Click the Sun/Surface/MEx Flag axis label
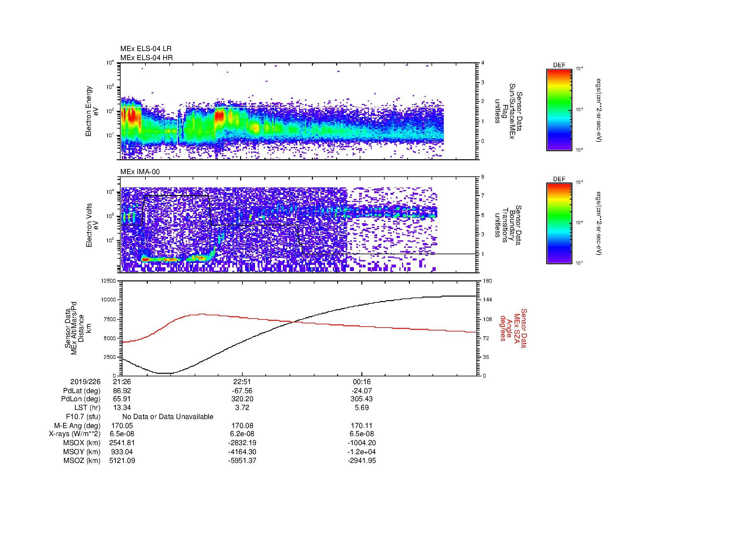The width and height of the screenshot is (756, 534). pos(508,111)
